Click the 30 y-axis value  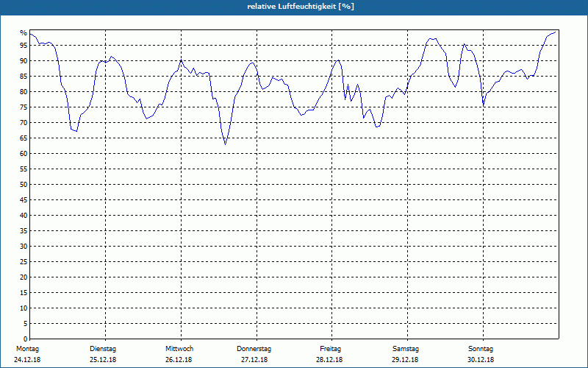coord(24,247)
